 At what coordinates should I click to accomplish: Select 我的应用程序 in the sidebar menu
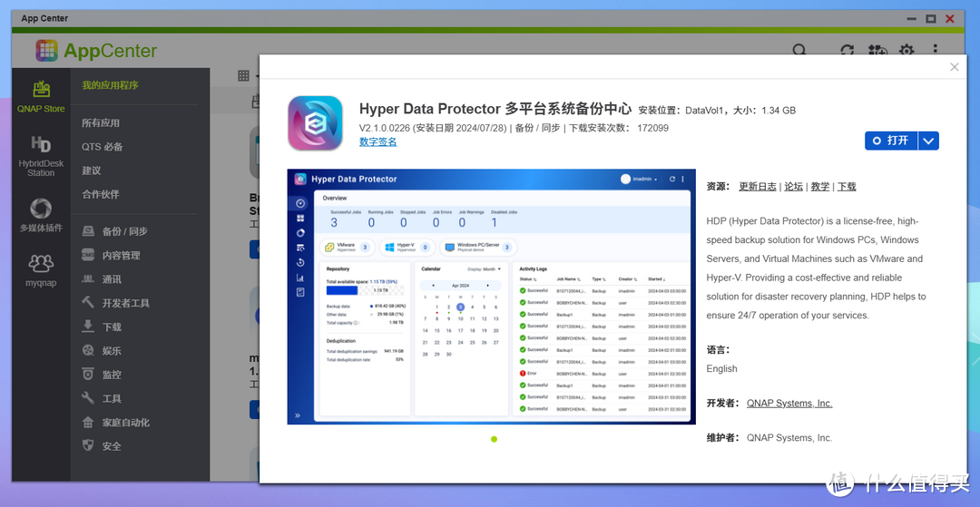click(110, 85)
